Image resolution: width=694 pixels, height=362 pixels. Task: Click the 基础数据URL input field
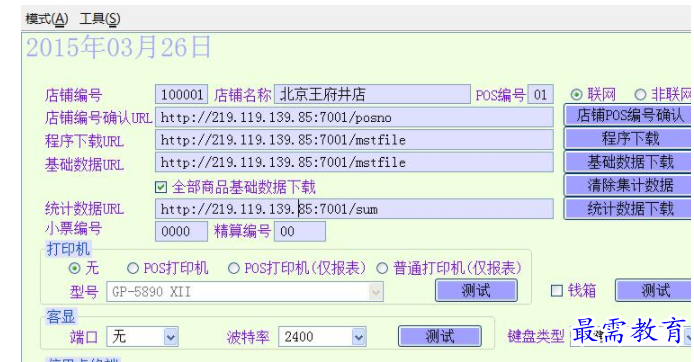(354, 162)
